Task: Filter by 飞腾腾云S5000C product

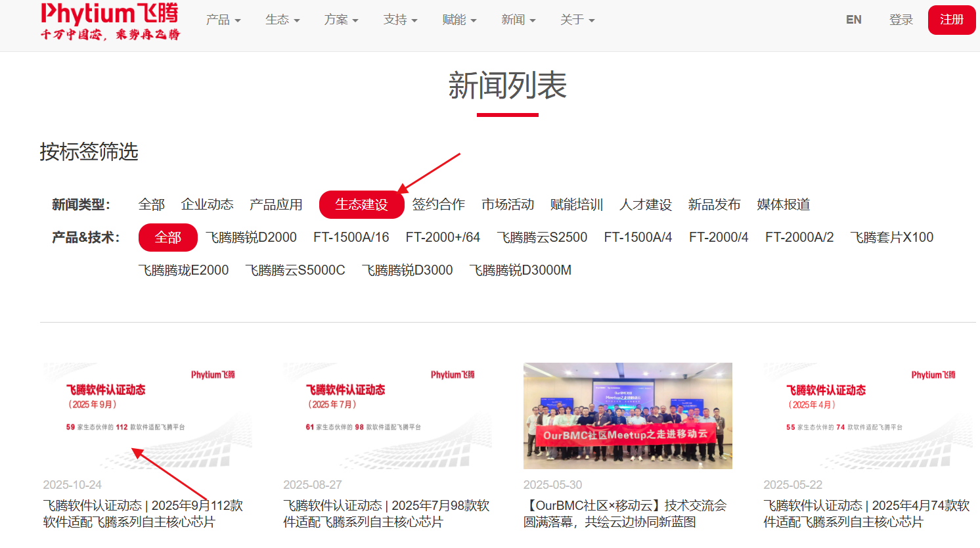Action: point(296,270)
